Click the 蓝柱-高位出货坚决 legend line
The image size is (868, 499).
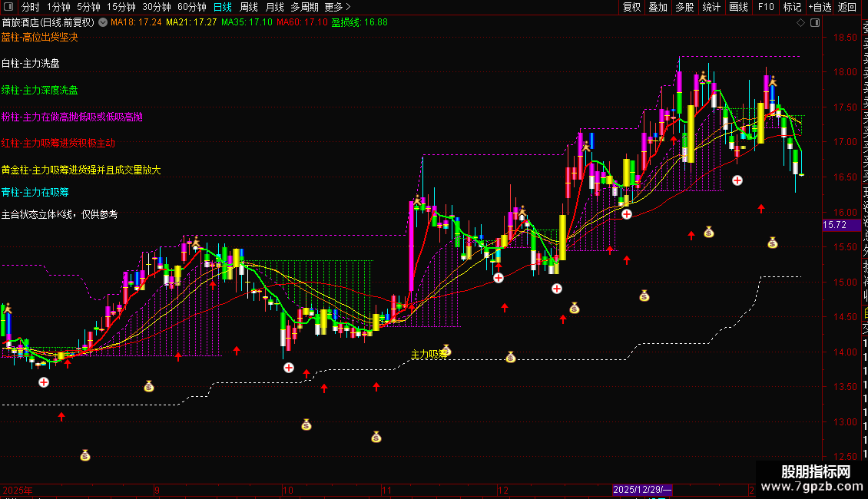tap(40, 37)
